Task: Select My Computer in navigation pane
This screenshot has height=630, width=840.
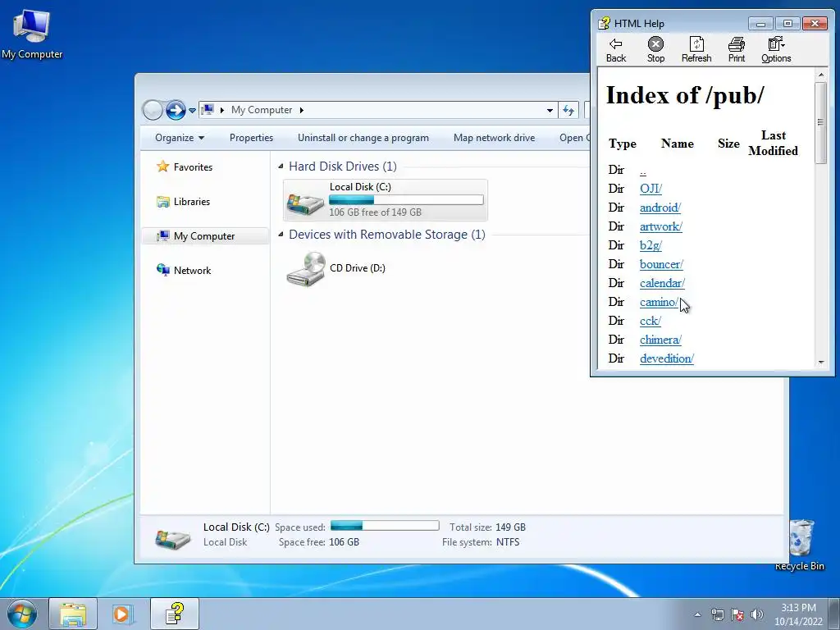Action: click(x=205, y=236)
